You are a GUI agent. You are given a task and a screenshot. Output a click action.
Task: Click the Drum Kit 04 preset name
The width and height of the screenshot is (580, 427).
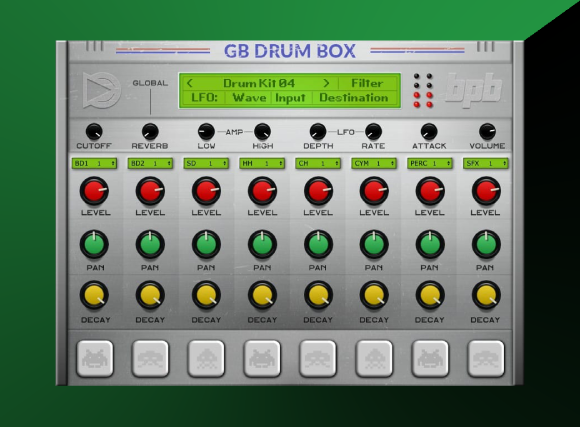tap(259, 83)
